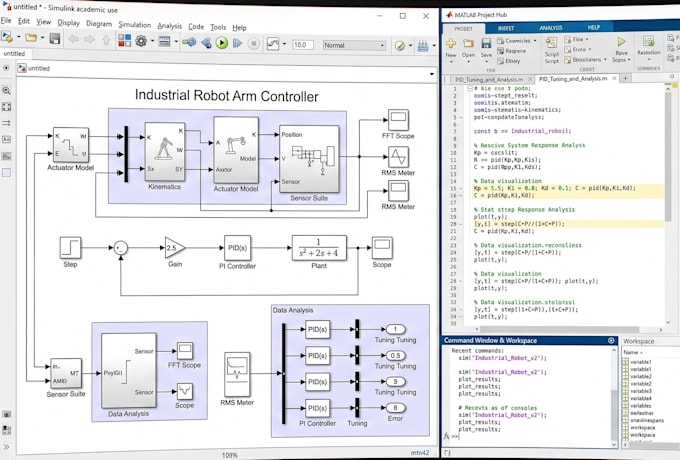680x460 pixels.
Task: Click the Step Back simulation icon
Action: pos(206,43)
